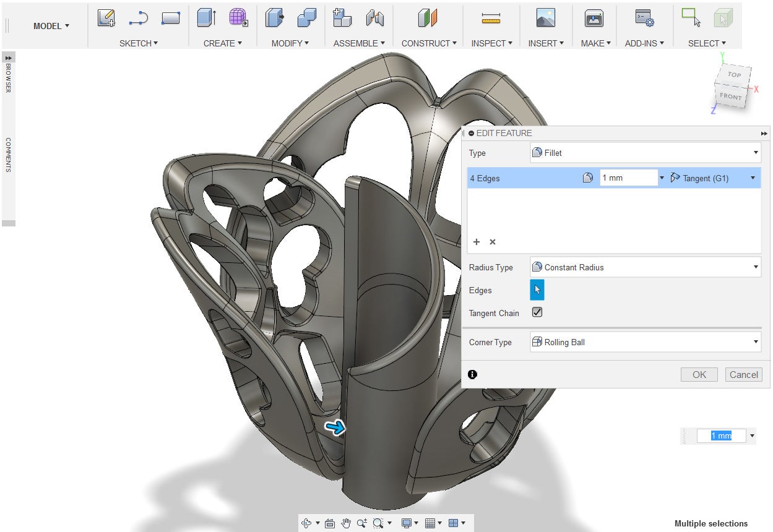Collapse the Edit Feature dialog header
The height and width of the screenshot is (532, 773).
pos(472,133)
